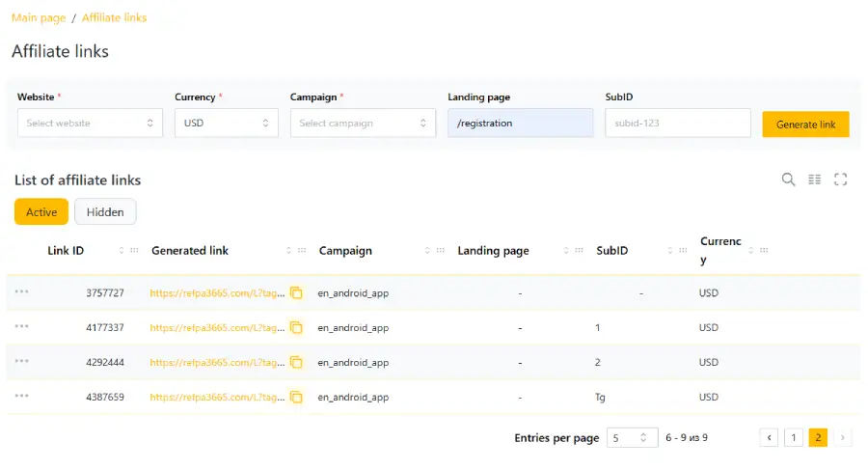Change Entries per page dropdown
This screenshot has height=470, width=868.
tap(632, 438)
